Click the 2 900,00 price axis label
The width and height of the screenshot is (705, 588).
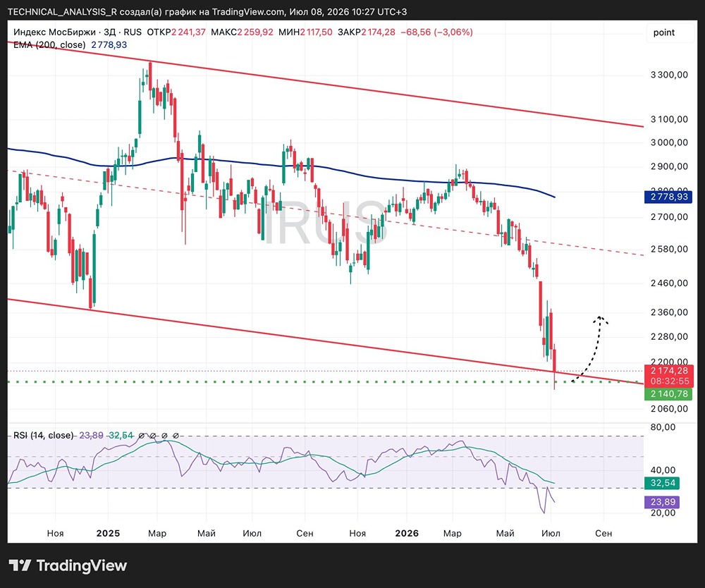(x=669, y=166)
